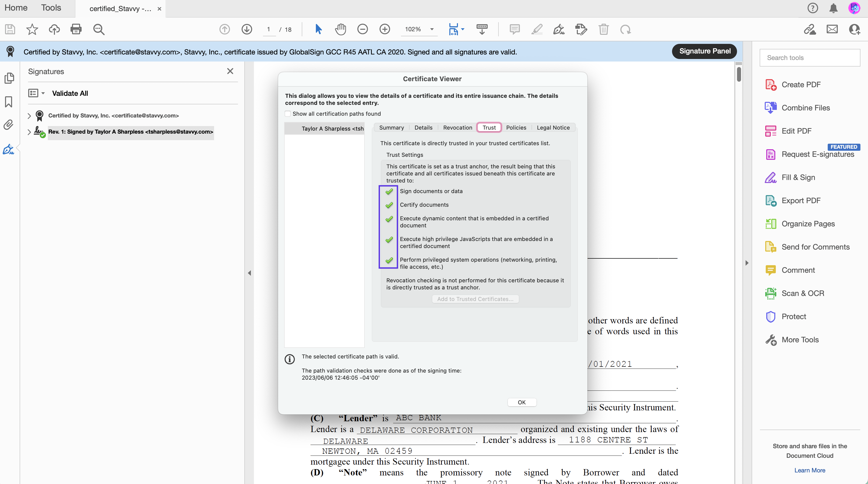Send file by email envelope icon
This screenshot has width=868, height=484.
[x=832, y=29]
